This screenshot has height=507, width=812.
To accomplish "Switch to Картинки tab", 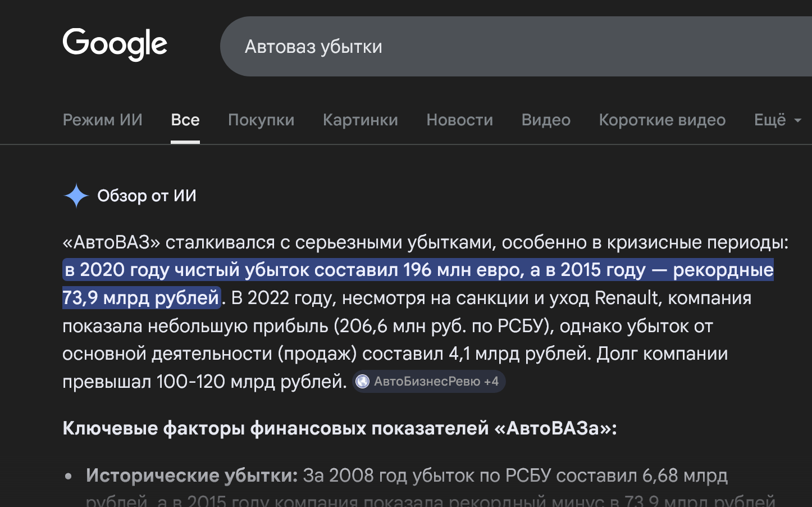I will [361, 120].
